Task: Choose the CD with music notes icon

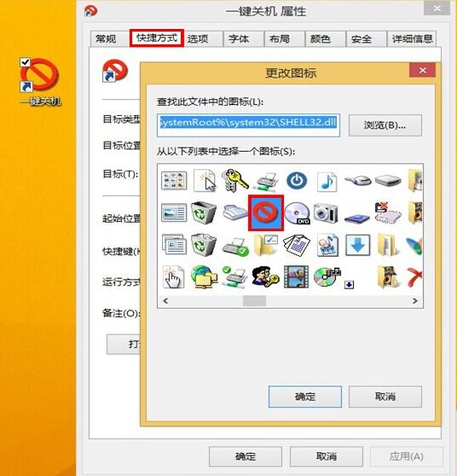Action: (x=327, y=277)
